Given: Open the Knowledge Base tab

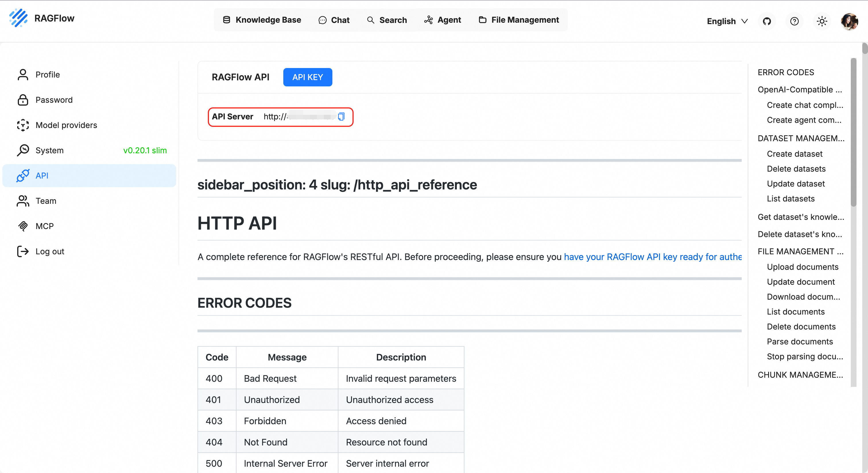Looking at the screenshot, I should 262,20.
